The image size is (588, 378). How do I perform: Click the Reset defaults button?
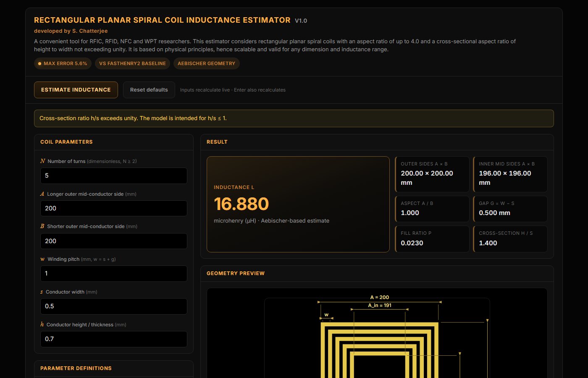pyautogui.click(x=149, y=90)
